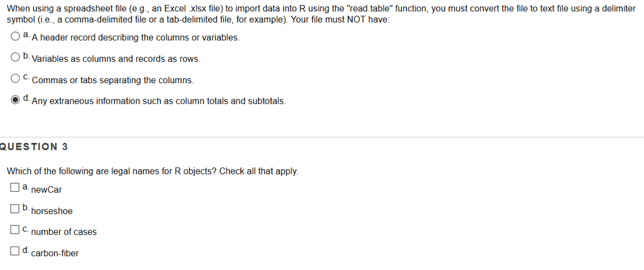This screenshot has width=644, height=270.
Task: Click the 'Variables as columns and records' label
Action: click(116, 59)
